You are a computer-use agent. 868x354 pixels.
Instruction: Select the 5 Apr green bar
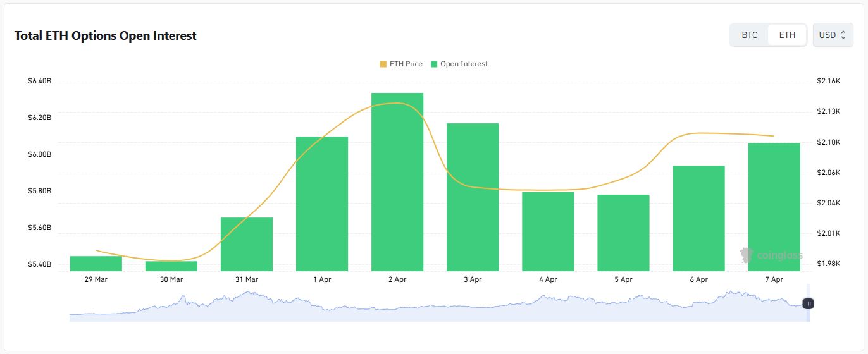[623, 233]
